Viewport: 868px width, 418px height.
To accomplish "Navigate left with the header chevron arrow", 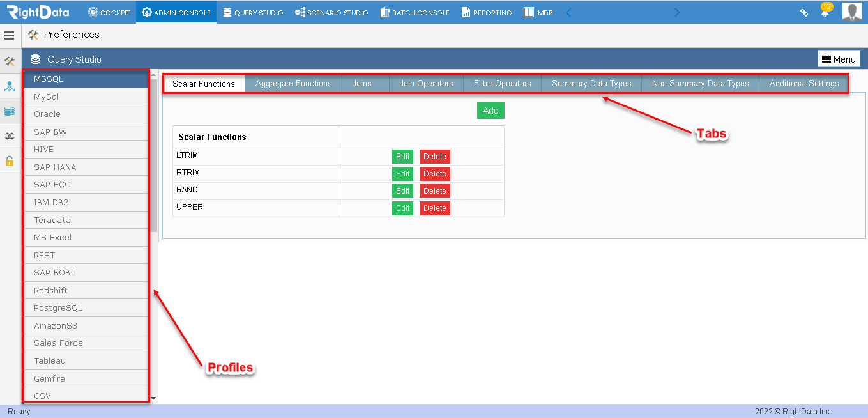I will (x=568, y=12).
